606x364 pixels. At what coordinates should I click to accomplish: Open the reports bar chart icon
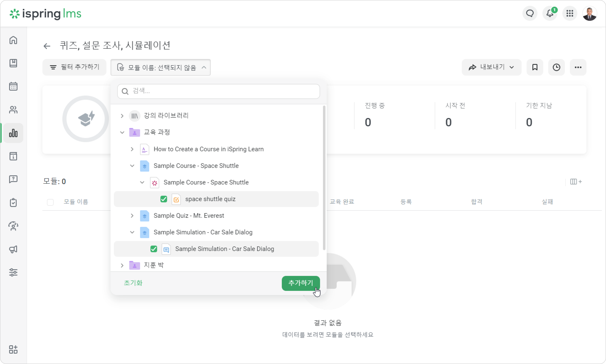(13, 133)
